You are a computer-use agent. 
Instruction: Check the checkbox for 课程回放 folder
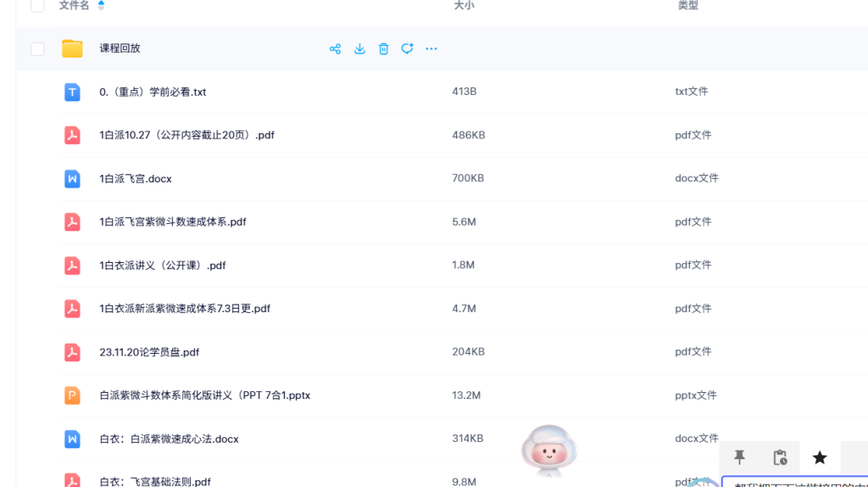pos(37,48)
